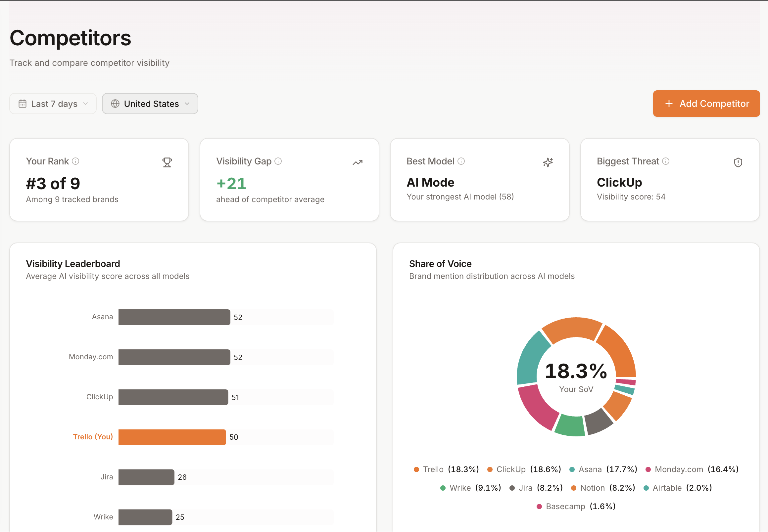The height and width of the screenshot is (532, 768).
Task: Click info icon next to Your Rank
Action: 76,161
